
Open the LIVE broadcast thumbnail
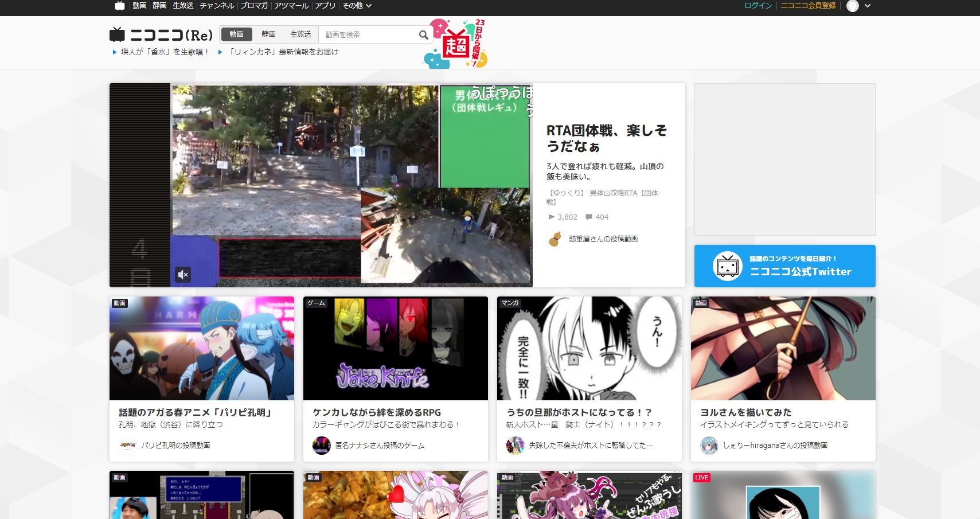(783, 495)
